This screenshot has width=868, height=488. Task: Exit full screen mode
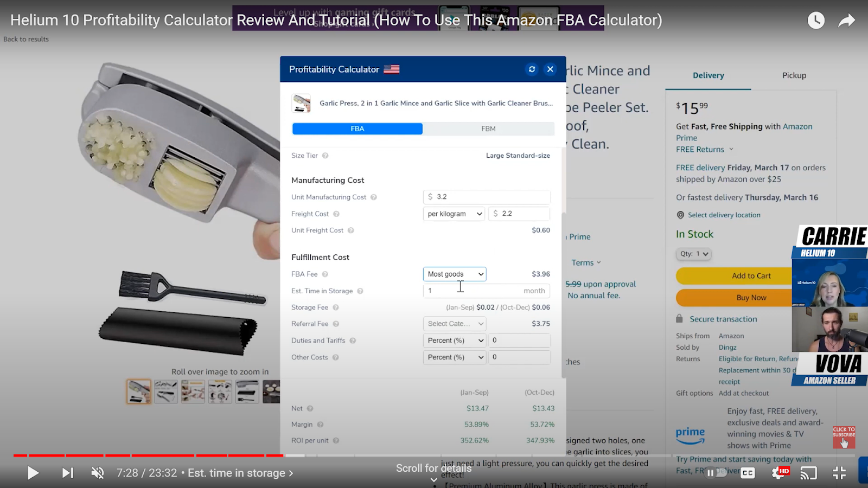tap(839, 473)
